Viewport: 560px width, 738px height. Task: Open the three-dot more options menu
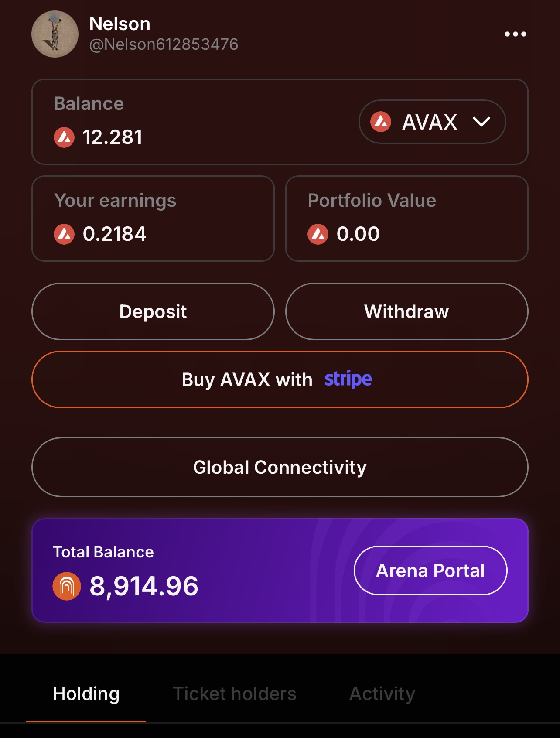point(515,34)
